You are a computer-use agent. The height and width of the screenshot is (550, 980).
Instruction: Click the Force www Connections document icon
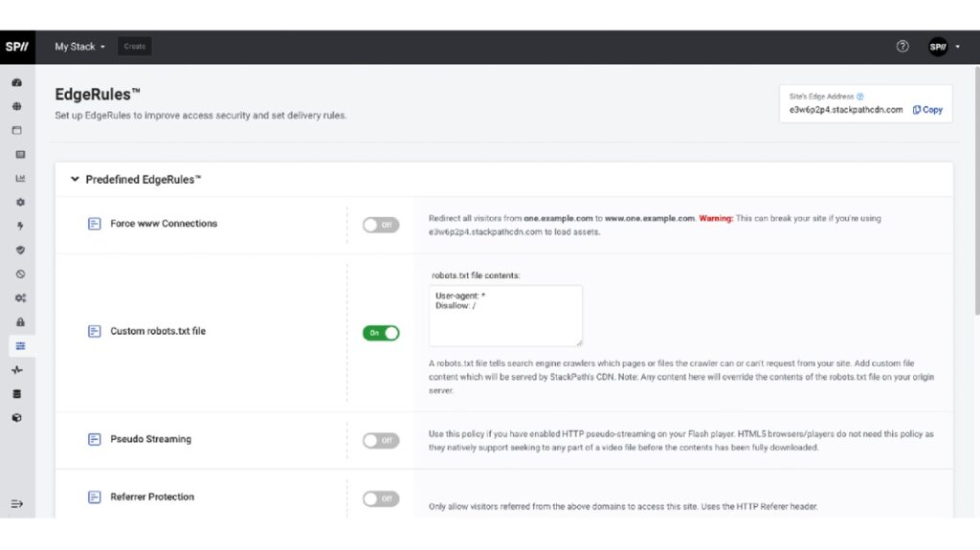click(95, 224)
